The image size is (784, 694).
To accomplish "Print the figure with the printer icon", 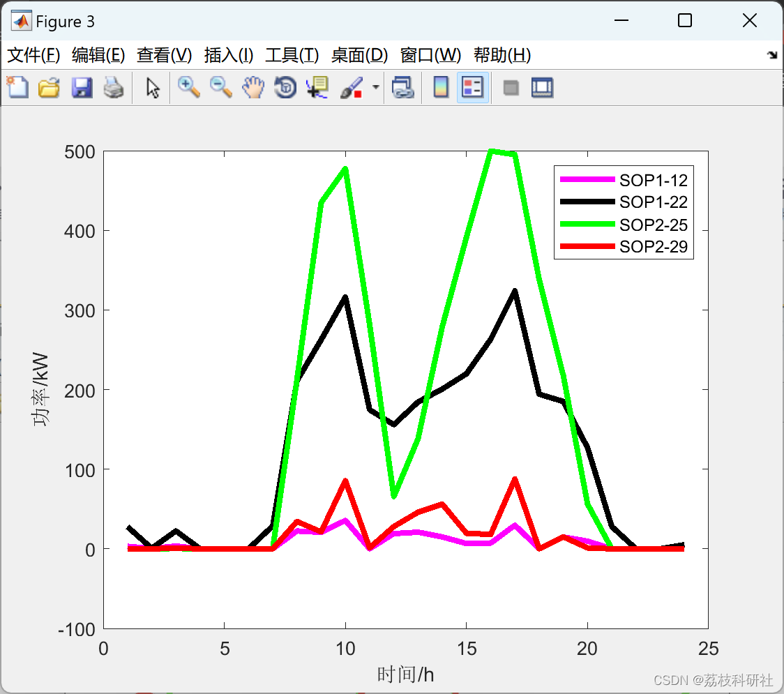I will tap(114, 87).
